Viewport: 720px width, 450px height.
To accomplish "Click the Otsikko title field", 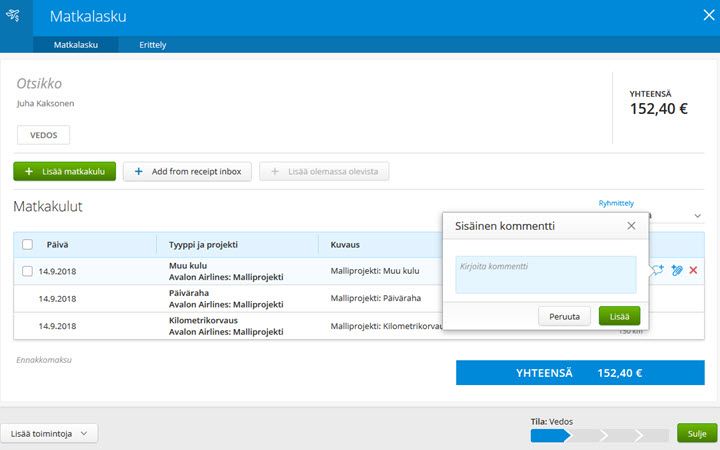I will pos(39,83).
